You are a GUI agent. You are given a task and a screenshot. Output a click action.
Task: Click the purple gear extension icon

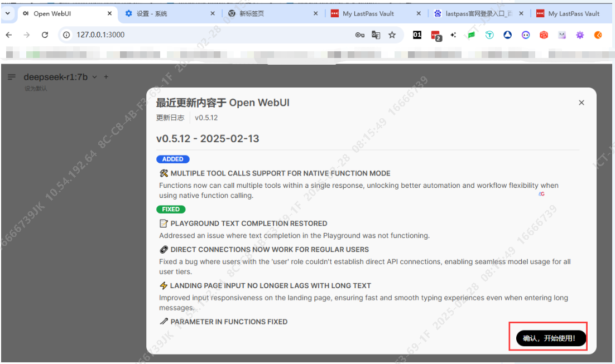pos(580,35)
